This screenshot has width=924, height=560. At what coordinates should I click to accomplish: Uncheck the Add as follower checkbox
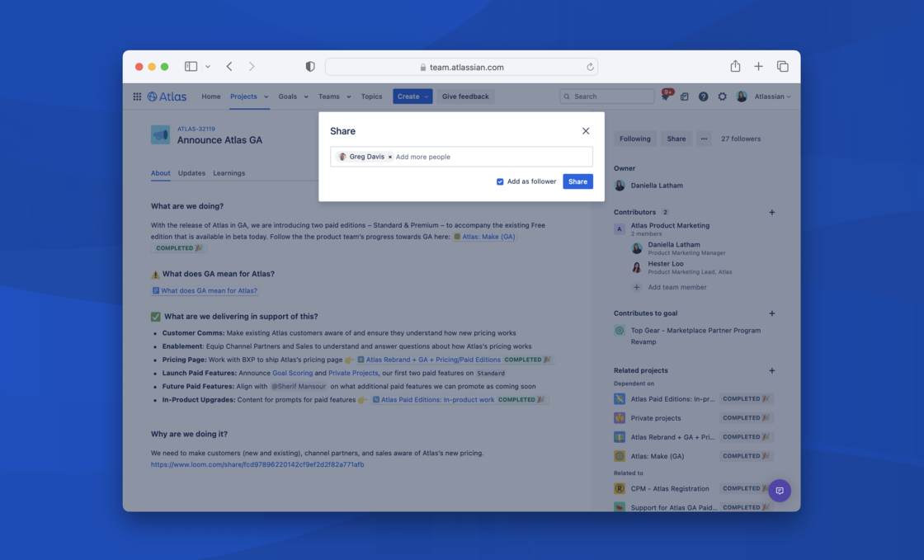[499, 181]
